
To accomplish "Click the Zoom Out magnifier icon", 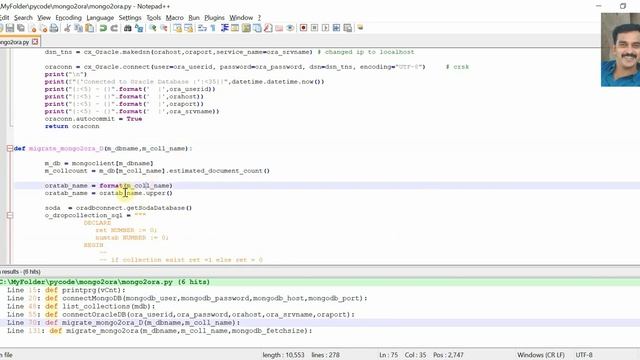I will (x=164, y=28).
